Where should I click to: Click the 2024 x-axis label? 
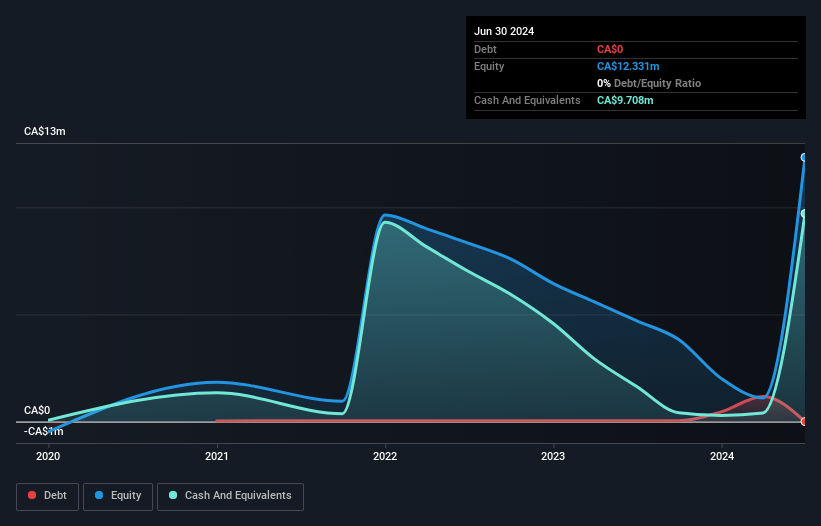coord(722,456)
